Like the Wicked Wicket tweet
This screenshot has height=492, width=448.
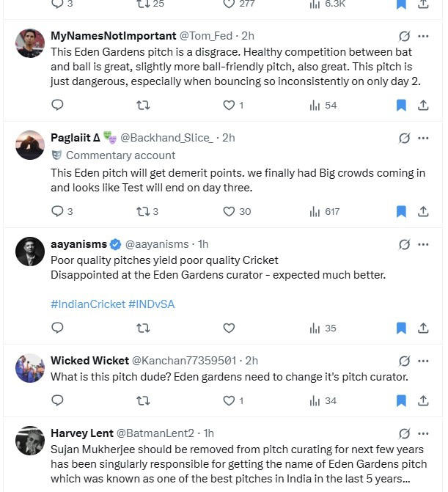(x=229, y=400)
